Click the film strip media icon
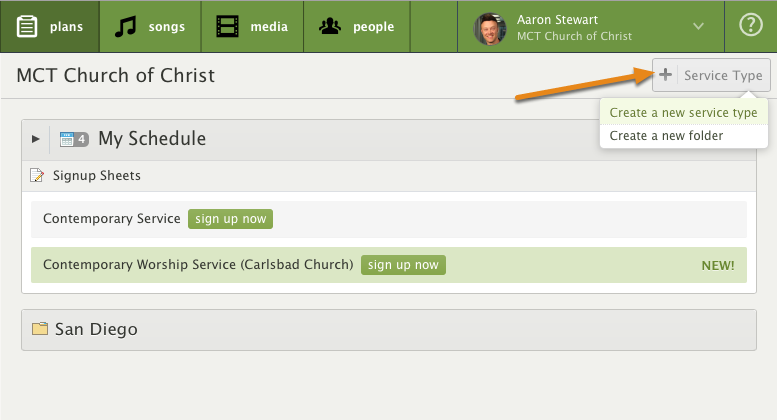777x420 pixels. tap(227, 26)
